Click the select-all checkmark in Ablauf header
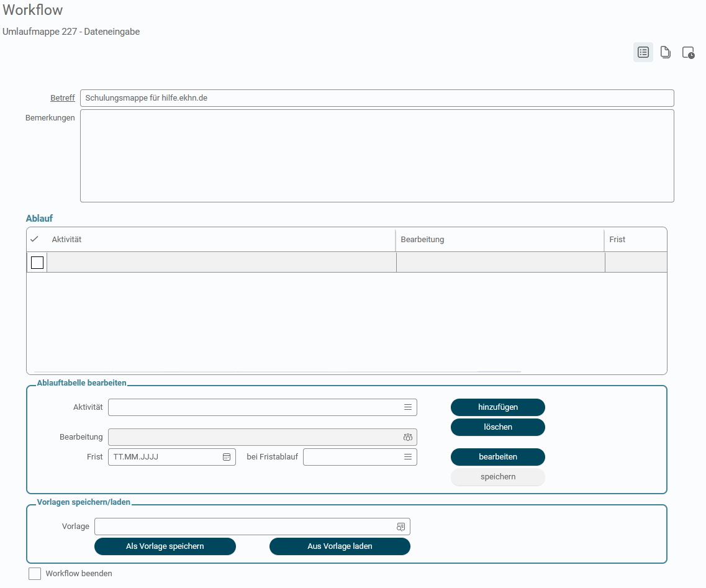 pos(34,239)
